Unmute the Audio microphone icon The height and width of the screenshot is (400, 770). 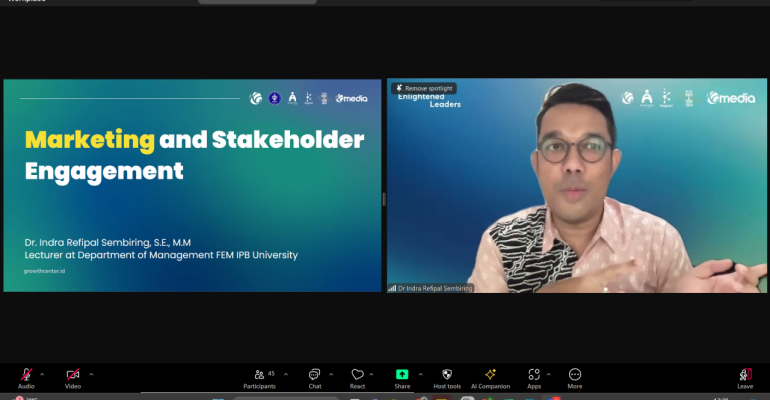[x=26, y=375]
